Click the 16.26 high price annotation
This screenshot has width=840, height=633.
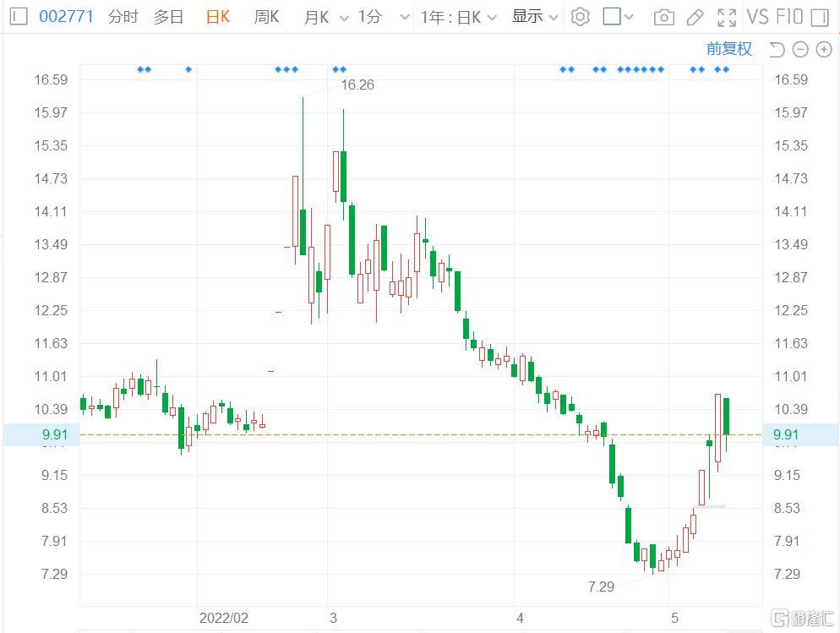(357, 85)
